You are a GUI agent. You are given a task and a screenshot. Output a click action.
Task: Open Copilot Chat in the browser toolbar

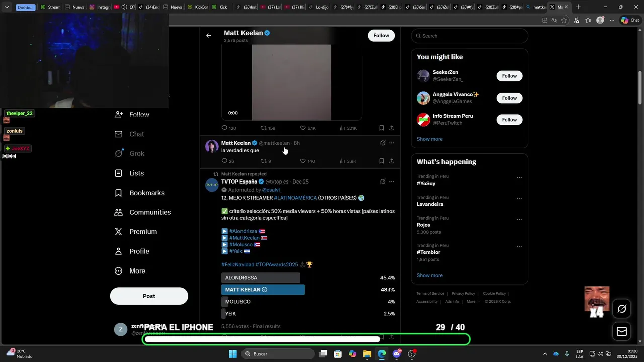point(630,20)
